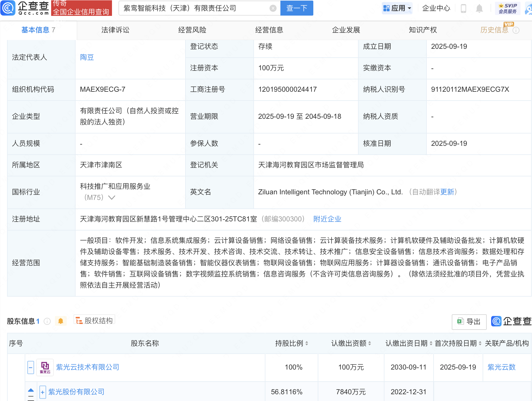Screen dimensions: 532x401
Task: Click the mobile phone icon in top bar
Action: point(464,8)
